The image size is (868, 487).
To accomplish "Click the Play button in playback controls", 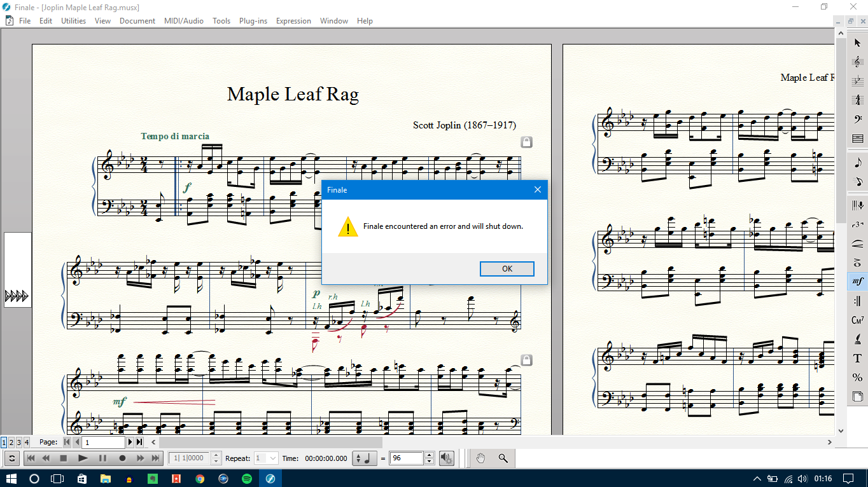I will click(83, 458).
